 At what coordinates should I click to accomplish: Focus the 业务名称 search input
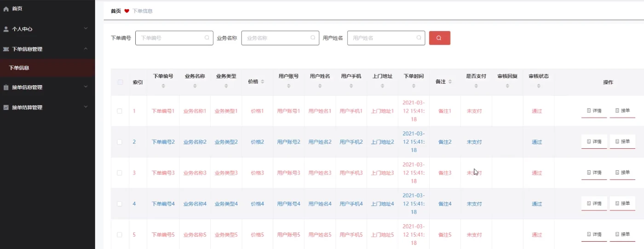point(280,38)
